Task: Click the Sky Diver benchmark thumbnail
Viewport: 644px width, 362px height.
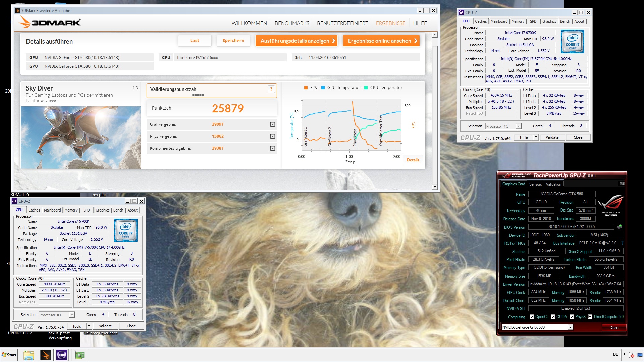Action: tap(81, 137)
